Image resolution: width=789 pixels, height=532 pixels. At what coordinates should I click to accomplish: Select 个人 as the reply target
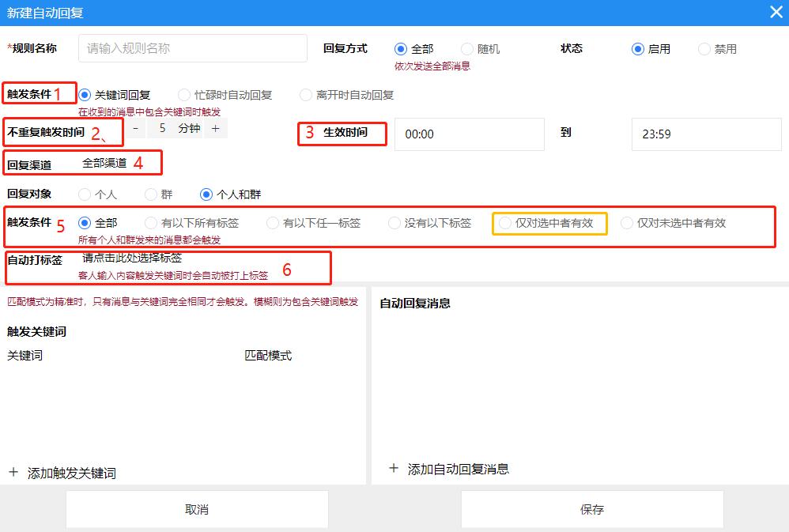(84, 194)
